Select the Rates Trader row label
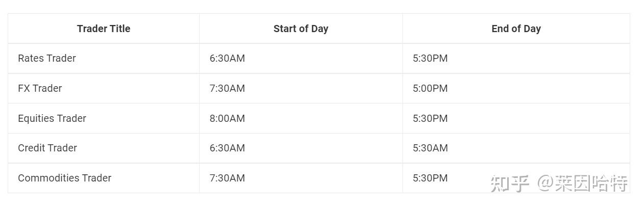This screenshot has height=209, width=644. point(47,58)
